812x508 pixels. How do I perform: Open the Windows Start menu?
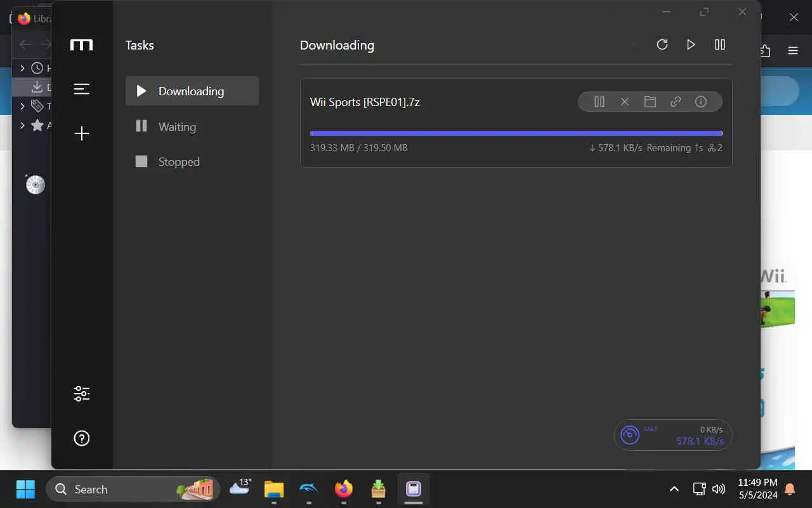tap(25, 489)
